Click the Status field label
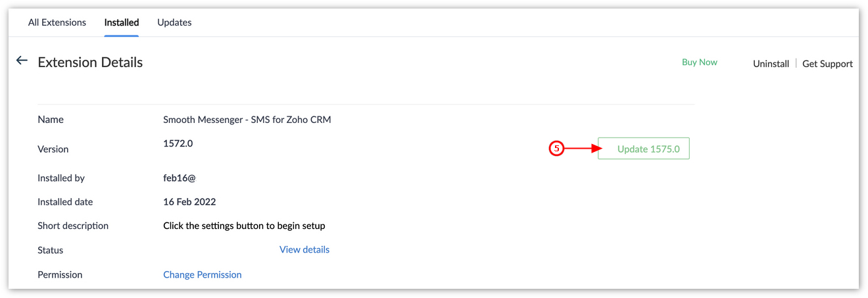The height and width of the screenshot is (298, 868). point(51,250)
